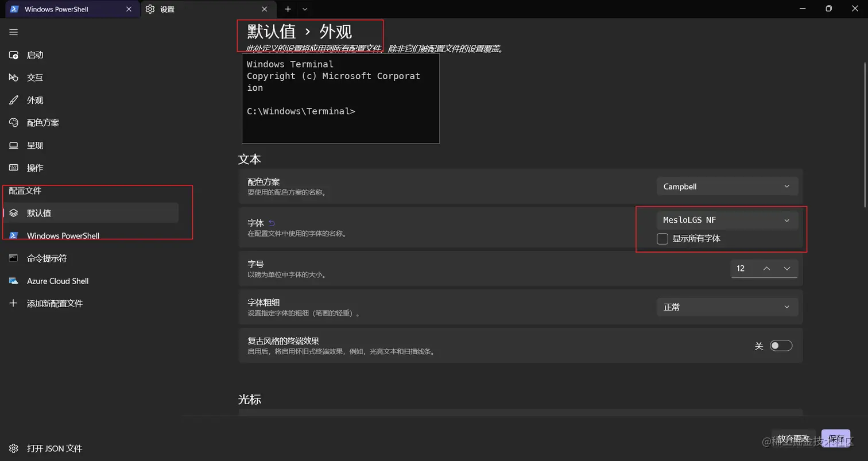Reset font setting with purple arrow
Viewport: 868px width, 461px height.
tap(272, 223)
